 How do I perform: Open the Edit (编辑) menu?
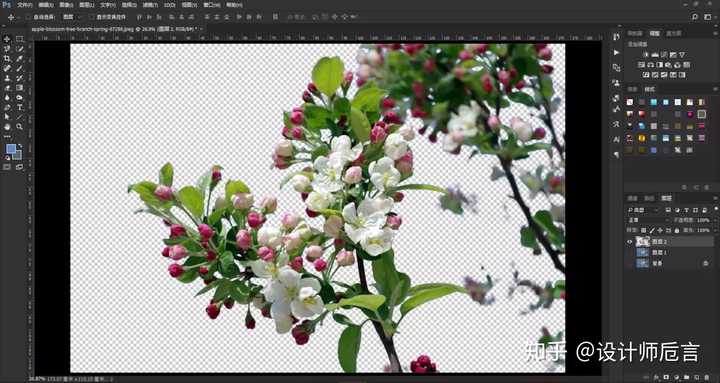45,5
